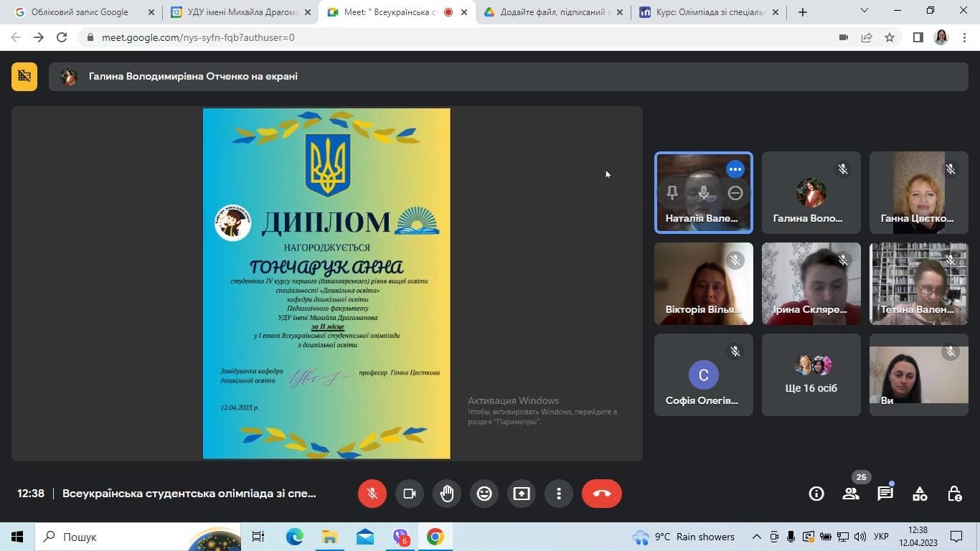Toggle Chrome side panel
Screen dimensions: 980x551
pos(918,37)
